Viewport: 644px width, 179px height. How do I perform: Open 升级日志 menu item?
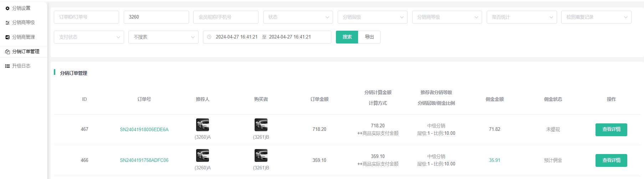[21, 66]
